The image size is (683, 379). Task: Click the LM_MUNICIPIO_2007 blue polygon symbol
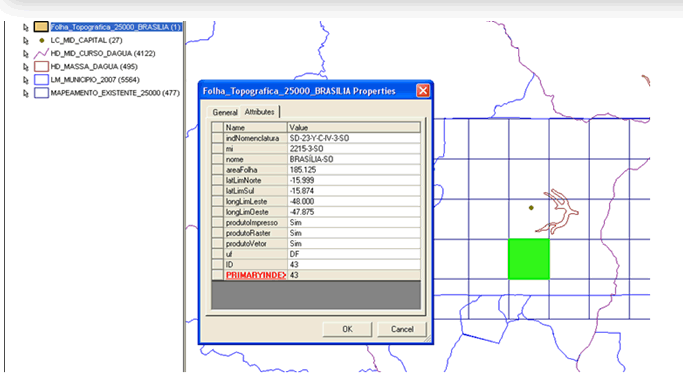[41, 80]
